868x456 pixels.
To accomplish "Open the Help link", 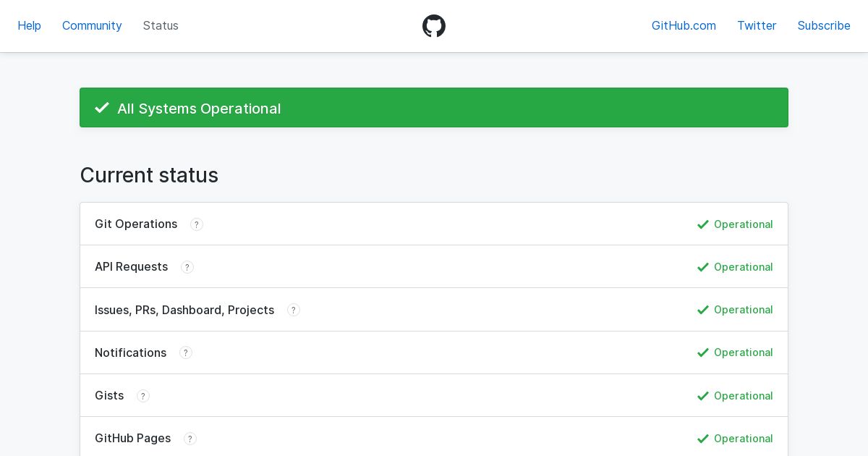I will [29, 25].
